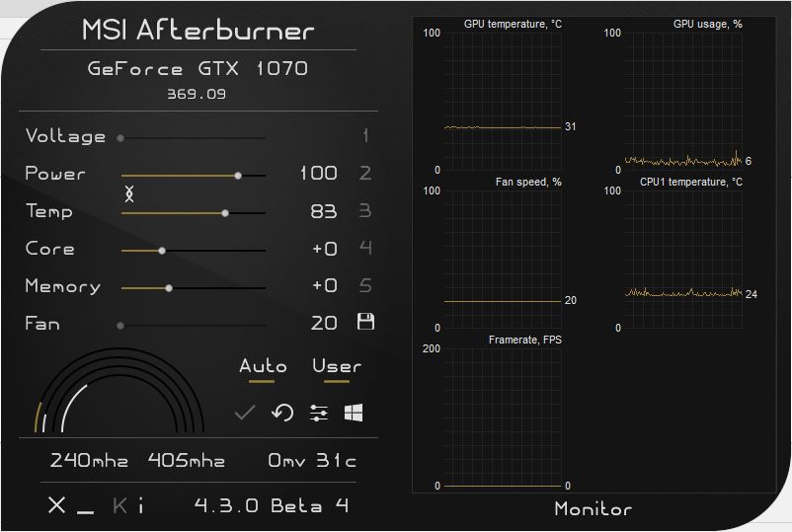792x532 pixels.
Task: Select profile slot 3
Action: (x=365, y=210)
